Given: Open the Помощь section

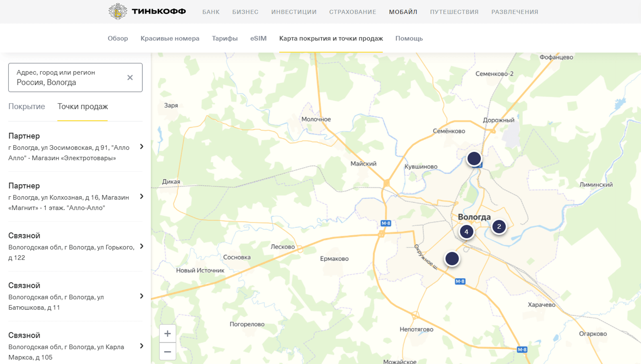Looking at the screenshot, I should pyautogui.click(x=409, y=38).
